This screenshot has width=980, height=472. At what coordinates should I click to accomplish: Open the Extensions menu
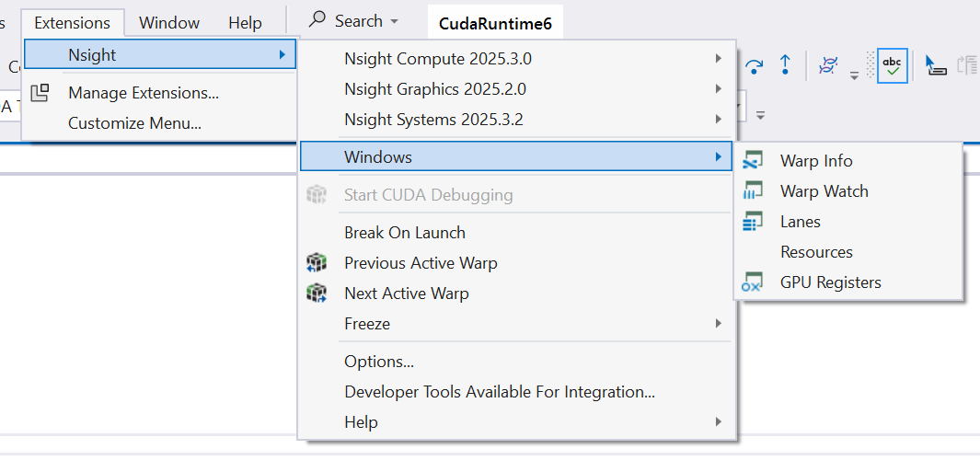tap(73, 23)
